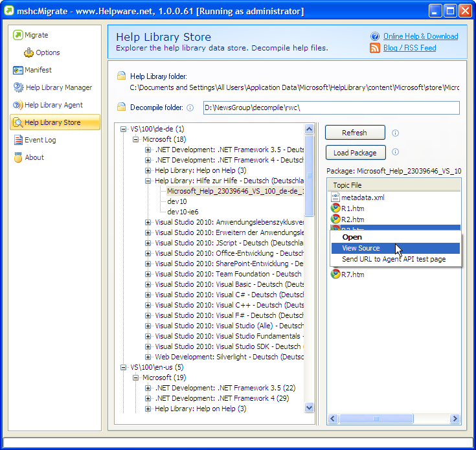Click file list scroll right arrow
Viewport: 476px width, 450px height.
click(x=455, y=419)
